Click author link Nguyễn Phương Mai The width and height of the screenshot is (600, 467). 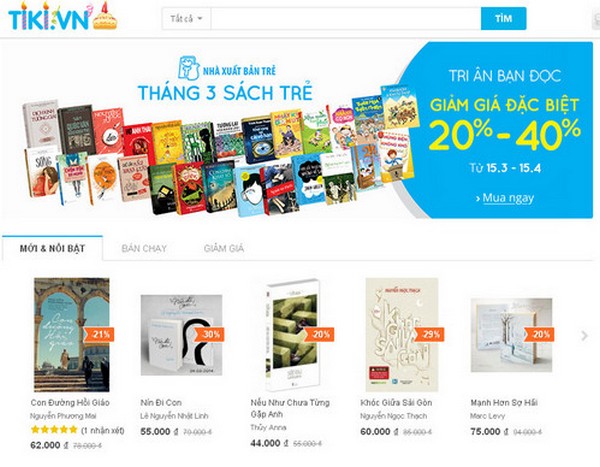(x=63, y=416)
